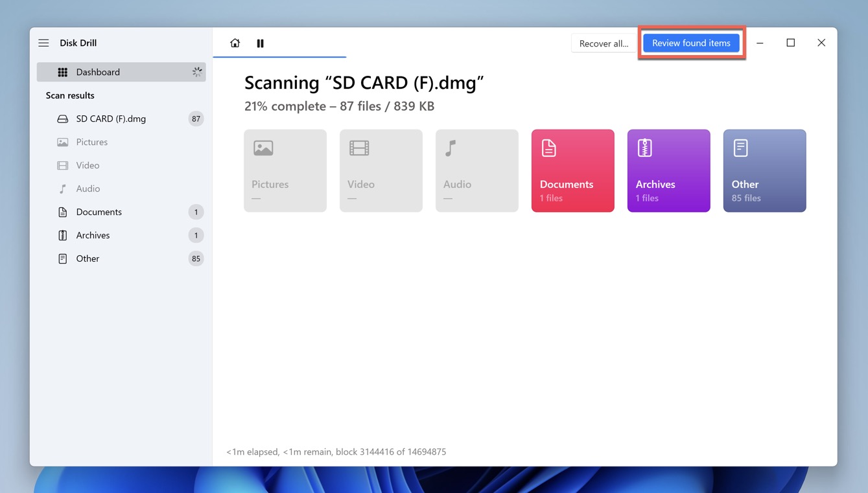Click Recover all button

point(604,43)
